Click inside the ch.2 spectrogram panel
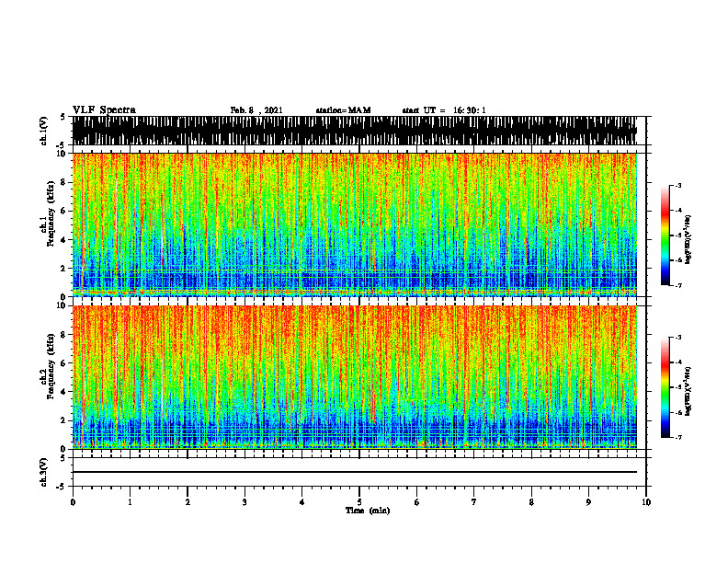 point(355,377)
